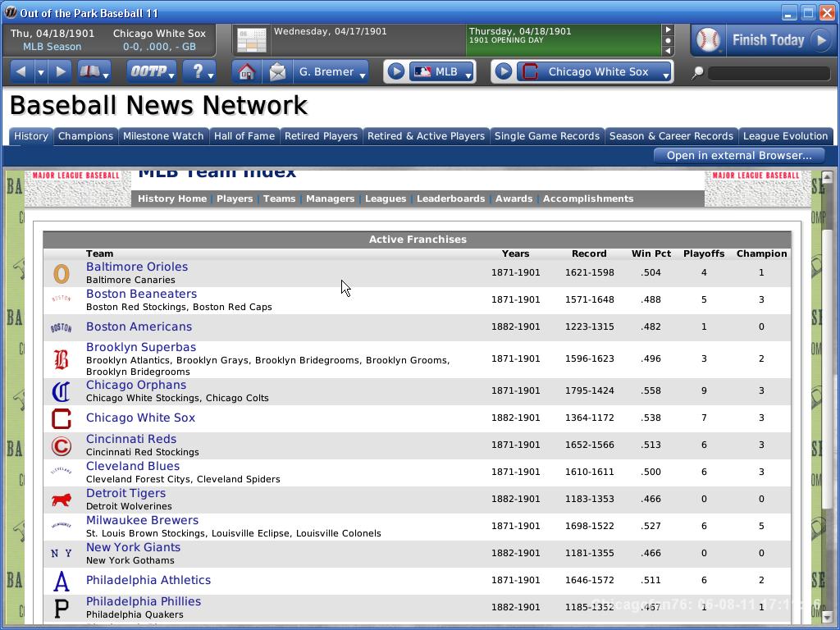
Task: Select the Milestone Watch tab
Action: (163, 136)
